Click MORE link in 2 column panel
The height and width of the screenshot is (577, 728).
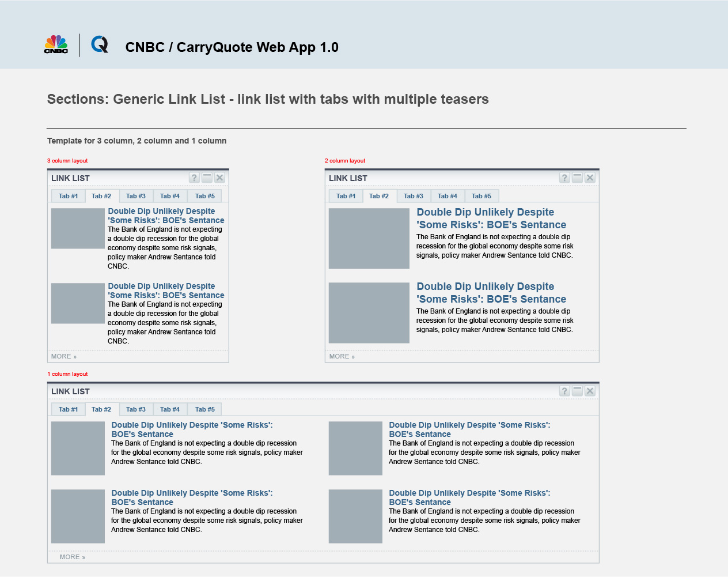[342, 356]
